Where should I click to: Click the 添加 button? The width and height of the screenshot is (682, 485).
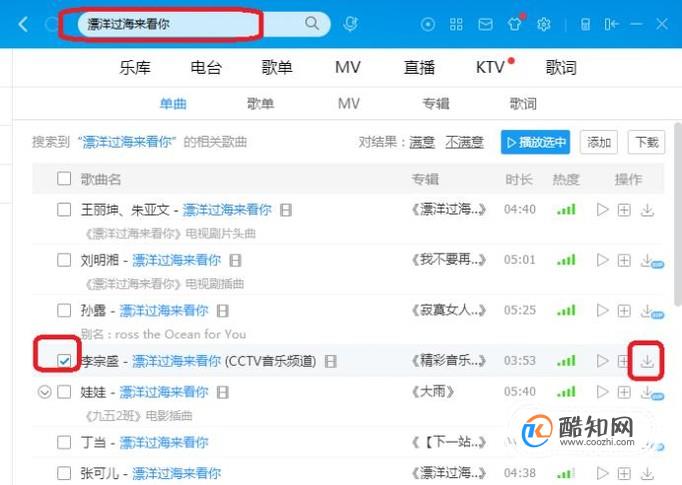coord(599,142)
